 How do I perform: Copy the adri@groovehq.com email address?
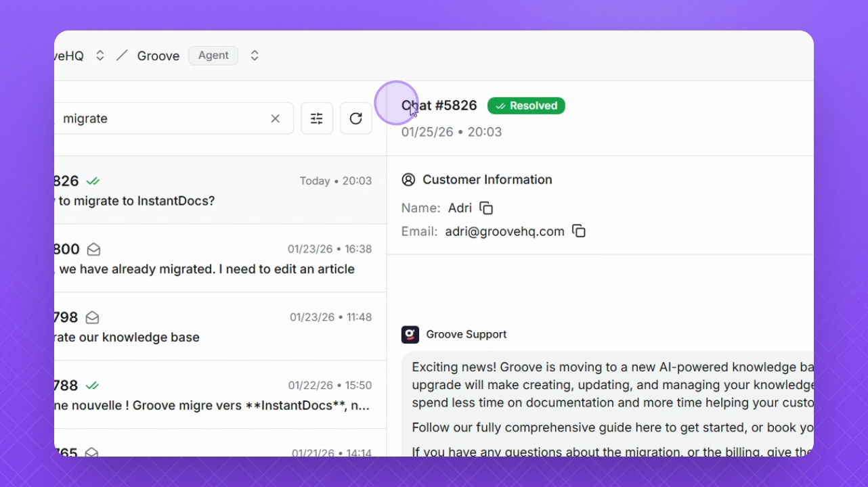[x=579, y=231]
